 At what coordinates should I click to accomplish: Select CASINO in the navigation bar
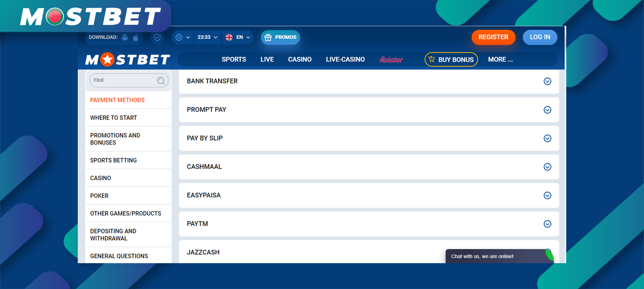299,59
